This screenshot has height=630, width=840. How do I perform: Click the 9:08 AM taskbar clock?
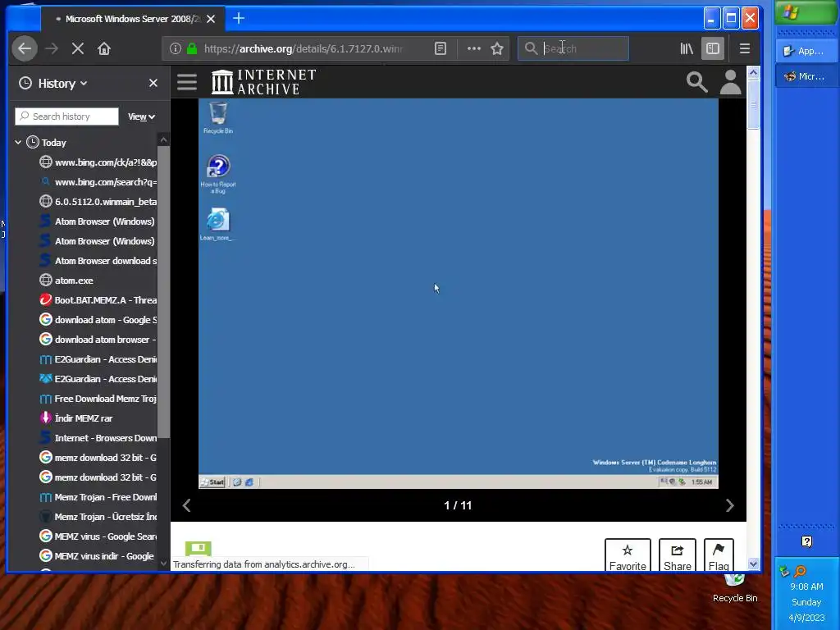806,587
